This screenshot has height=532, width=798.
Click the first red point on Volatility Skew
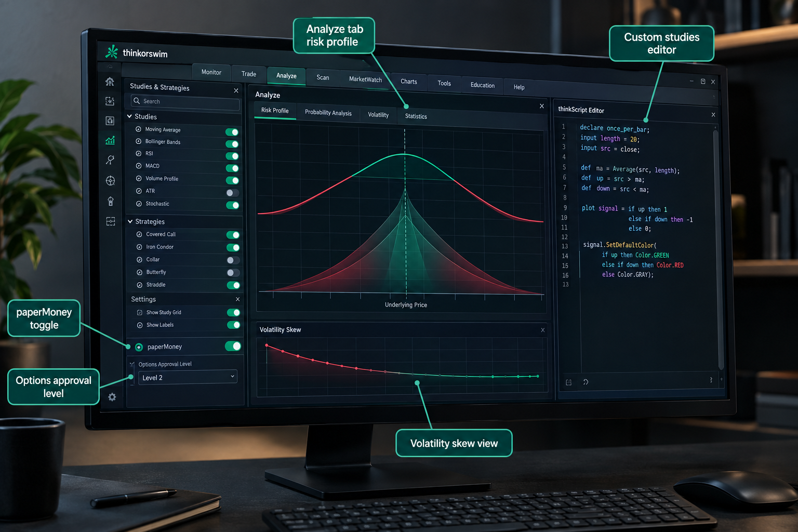pyautogui.click(x=267, y=345)
